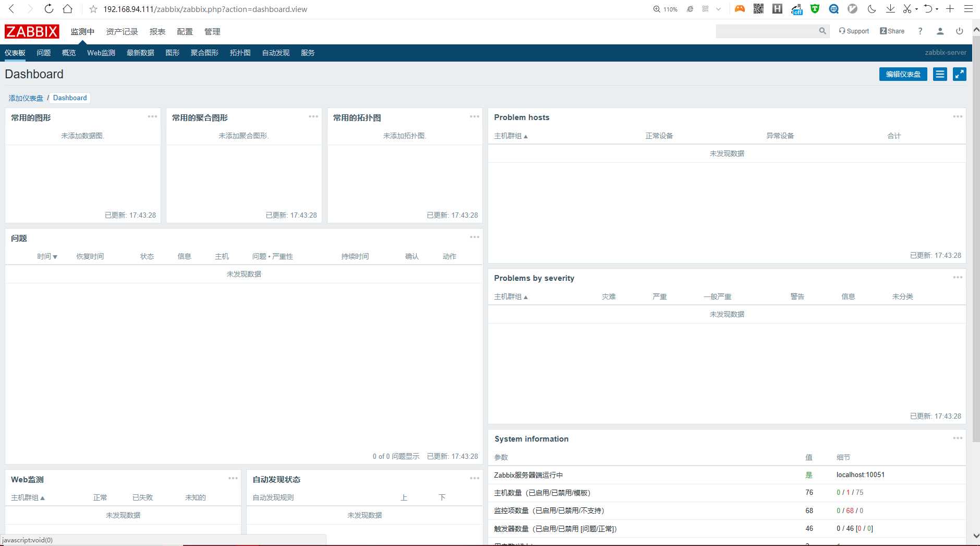
Task: Open the dropdown arrow beside the undo icon
Action: tap(937, 9)
